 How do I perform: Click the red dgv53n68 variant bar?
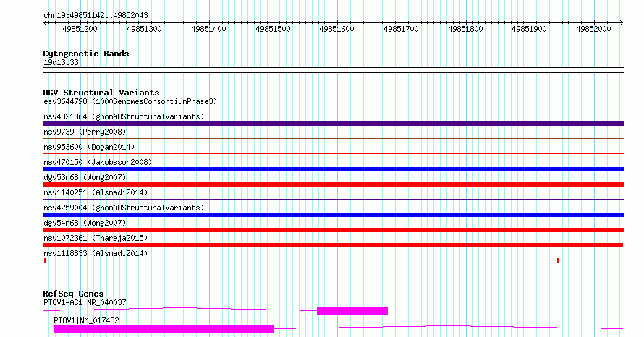[x=333, y=184]
